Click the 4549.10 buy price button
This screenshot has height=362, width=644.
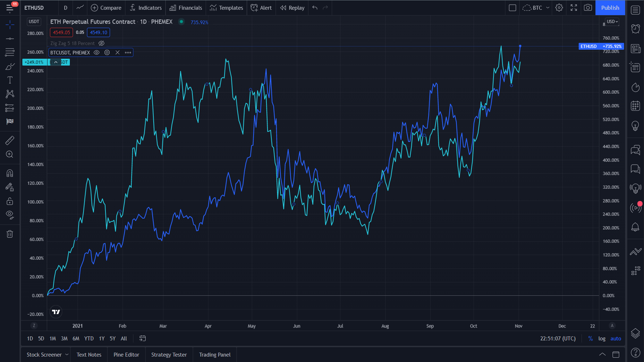[98, 32]
